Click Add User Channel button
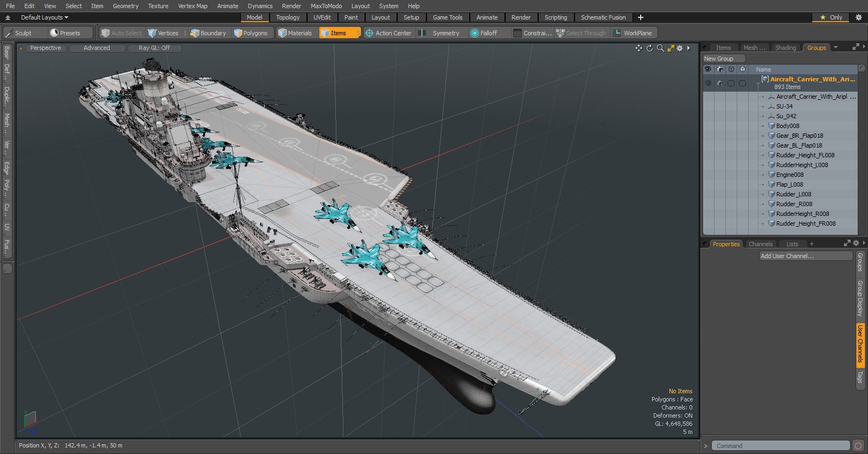868x454 pixels. coord(806,256)
